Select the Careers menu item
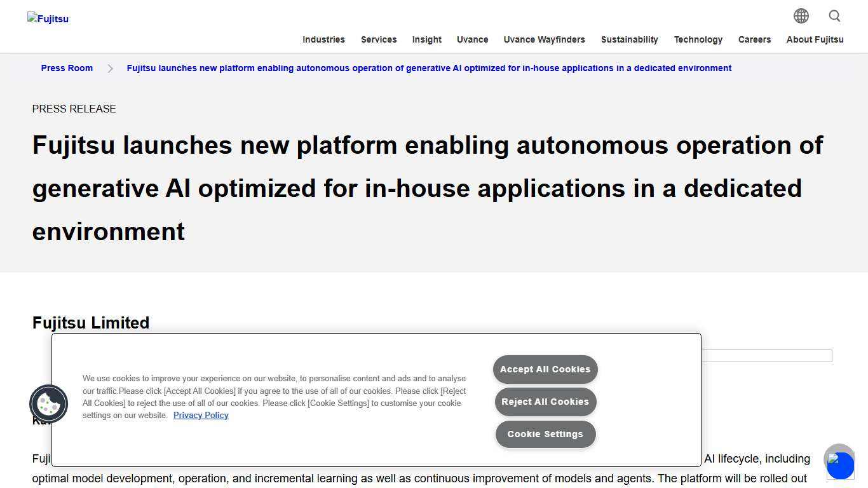This screenshot has height=488, width=868. (x=754, y=39)
